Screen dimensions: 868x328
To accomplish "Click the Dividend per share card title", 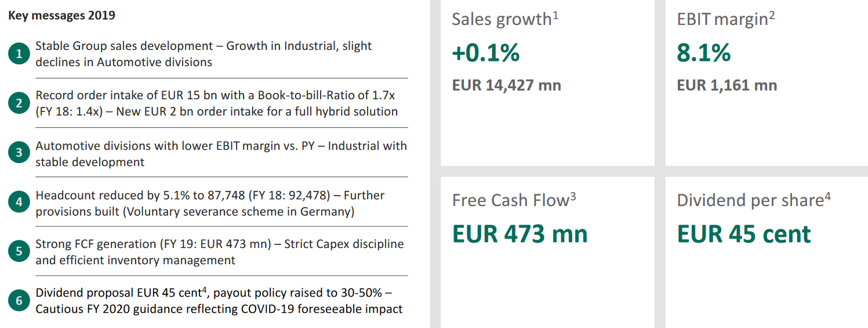I will (754, 200).
